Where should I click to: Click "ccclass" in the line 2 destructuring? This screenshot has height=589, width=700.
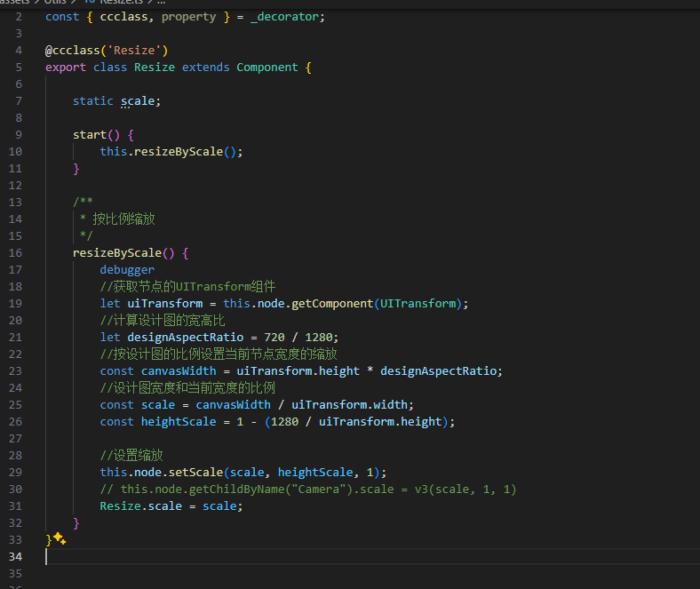tap(123, 17)
